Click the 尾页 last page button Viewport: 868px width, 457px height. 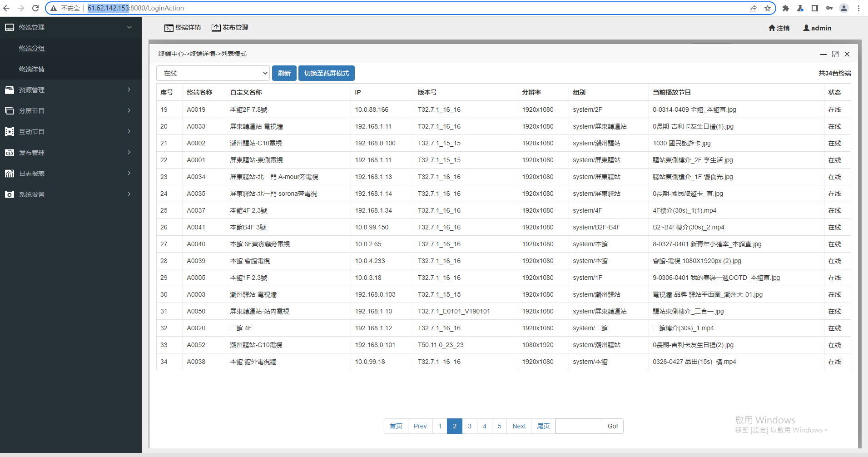pos(543,426)
